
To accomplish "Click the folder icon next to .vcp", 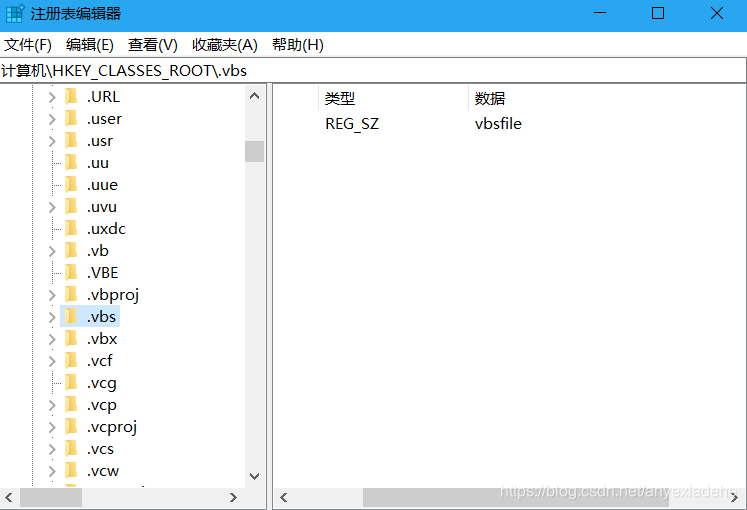I will (x=71, y=405).
